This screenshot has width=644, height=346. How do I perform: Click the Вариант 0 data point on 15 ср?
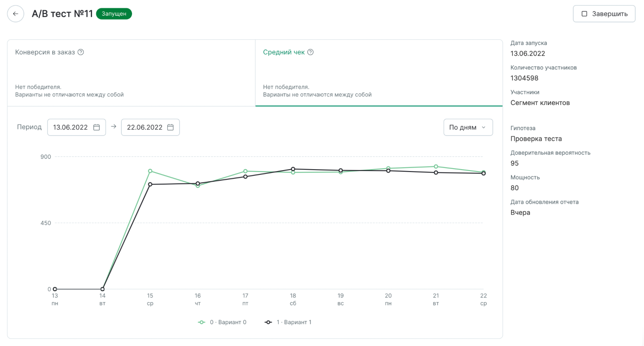(150, 171)
